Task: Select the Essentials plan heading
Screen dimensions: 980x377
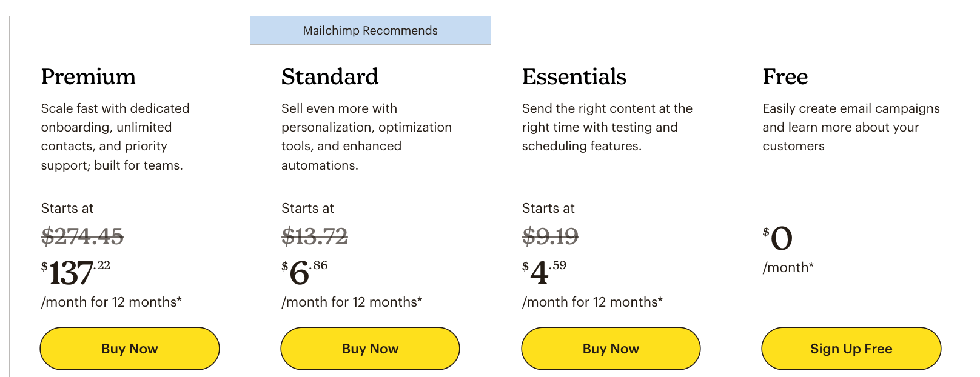Action: [574, 77]
